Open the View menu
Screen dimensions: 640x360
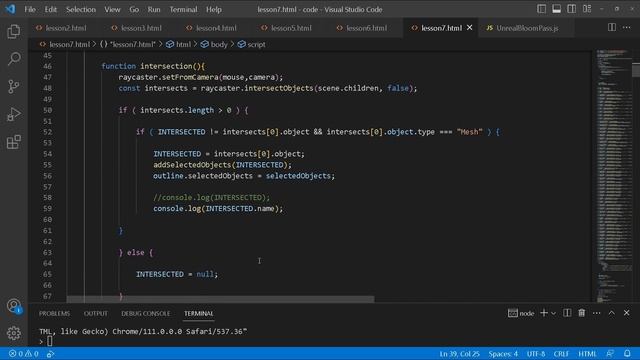[x=112, y=9]
